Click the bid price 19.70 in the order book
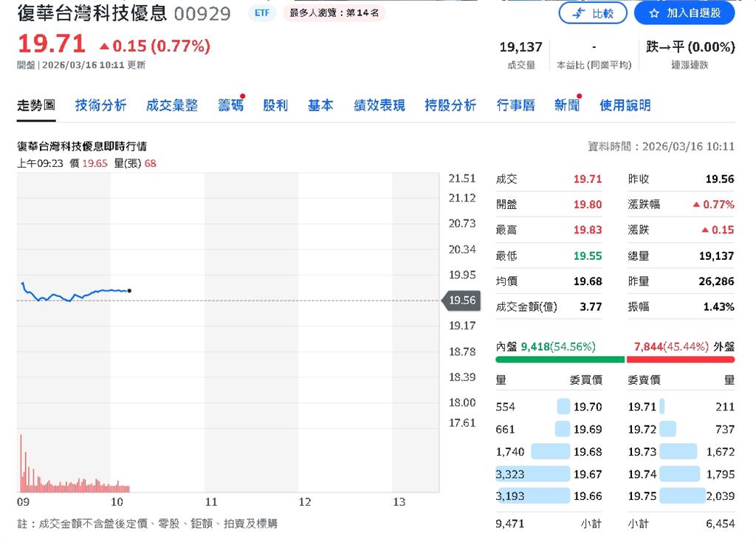 coord(588,407)
